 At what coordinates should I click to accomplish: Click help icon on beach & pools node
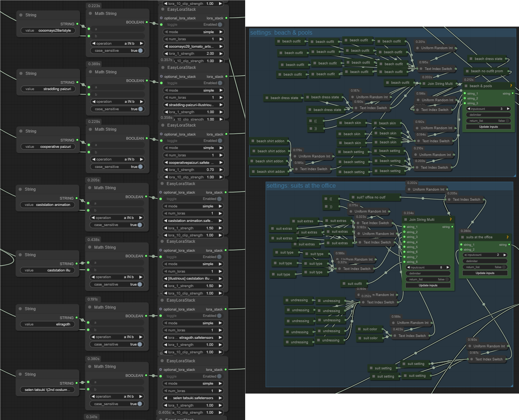[511, 86]
